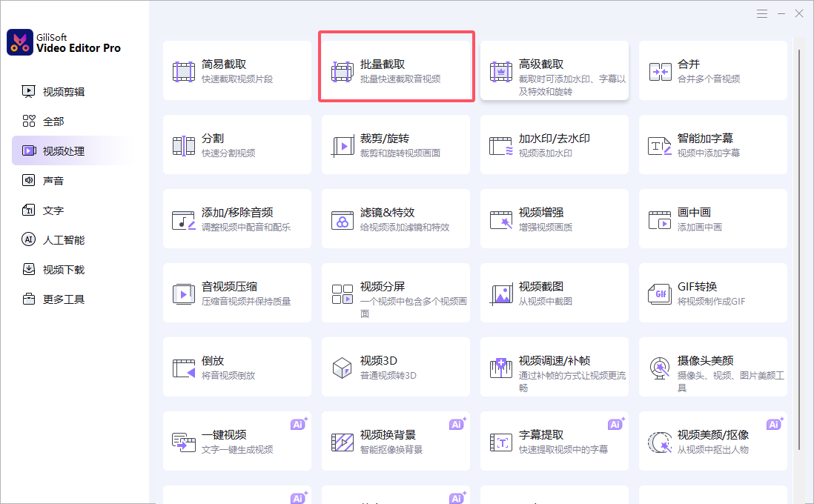The image size is (814, 504).
Task: Launch 加水印/去水印 watermark tool
Action: click(554, 145)
